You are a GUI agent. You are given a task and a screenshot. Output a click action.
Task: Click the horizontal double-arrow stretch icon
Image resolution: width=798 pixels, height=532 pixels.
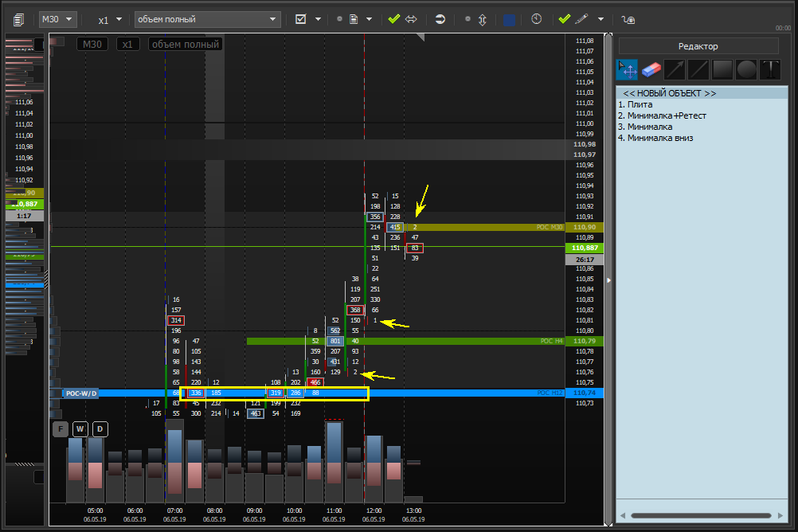(x=411, y=19)
